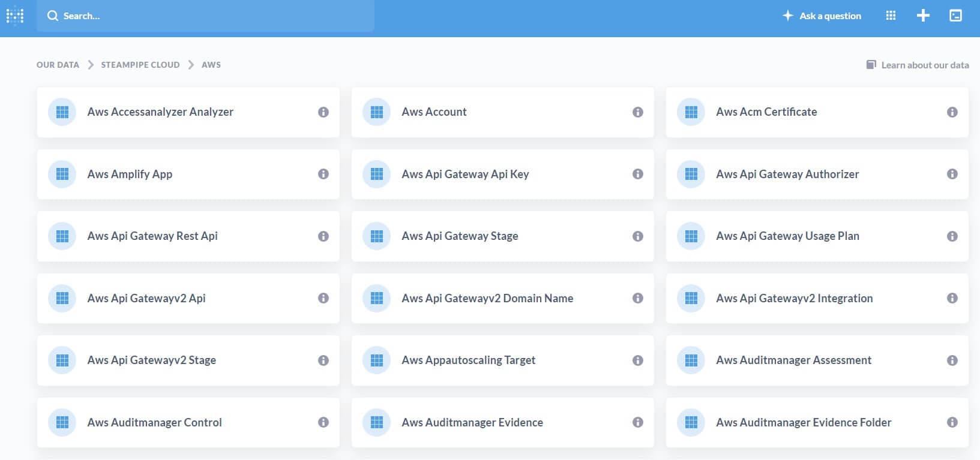Open the Aws Auditmanager Evidence table

[x=502, y=422]
